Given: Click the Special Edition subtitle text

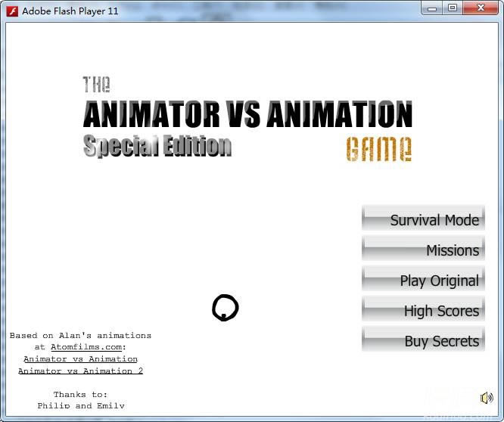Looking at the screenshot, I should (x=157, y=145).
